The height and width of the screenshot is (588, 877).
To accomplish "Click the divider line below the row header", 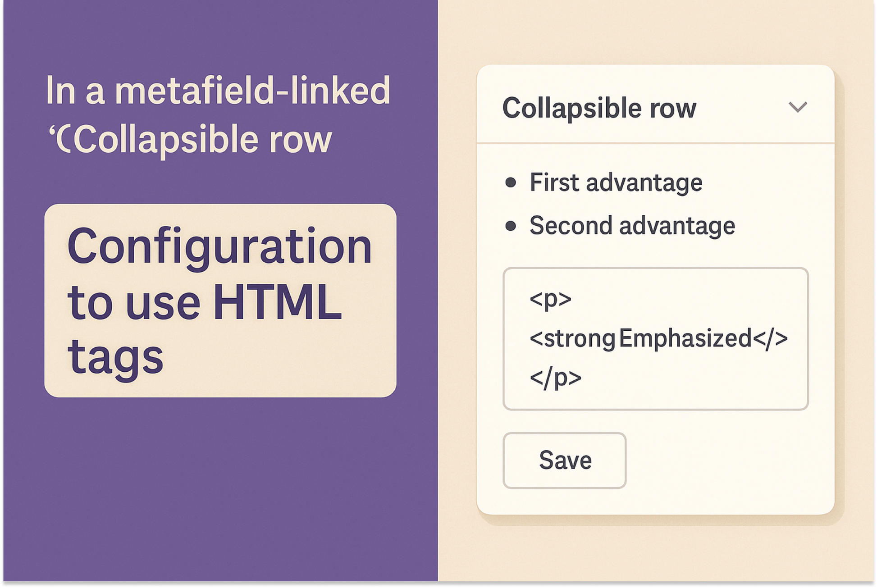I will point(655,143).
